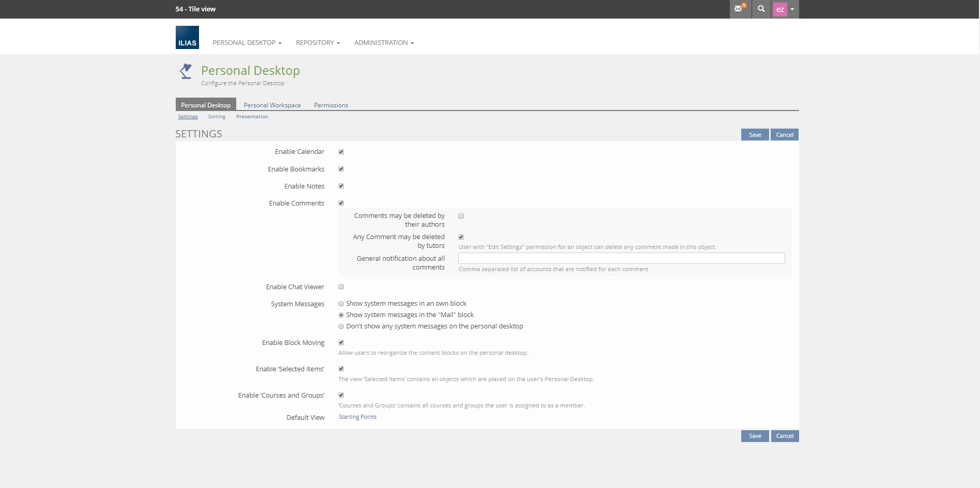
Task: Open the ez user avatar menu
Action: [x=785, y=9]
